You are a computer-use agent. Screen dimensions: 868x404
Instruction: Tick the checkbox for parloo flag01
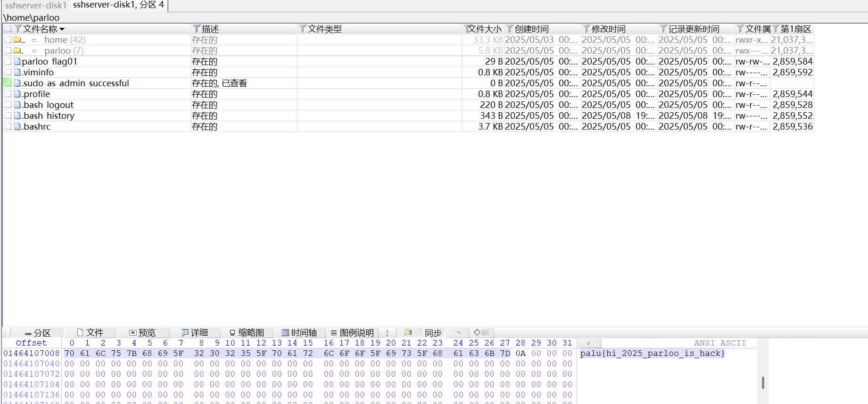pos(8,61)
